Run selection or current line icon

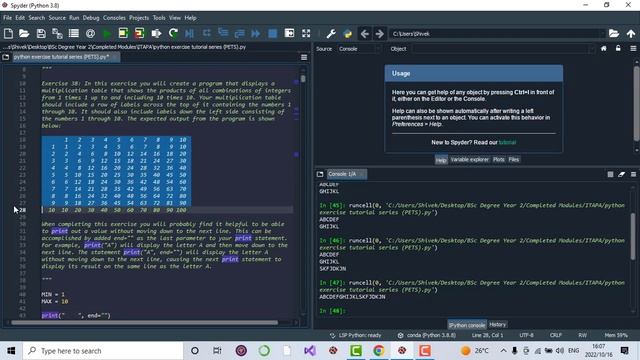[x=156, y=33]
